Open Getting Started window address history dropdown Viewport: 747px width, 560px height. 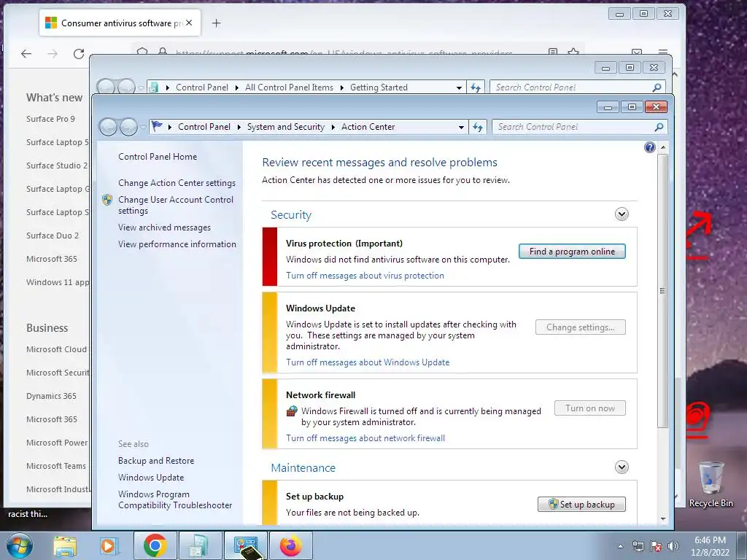tap(459, 87)
